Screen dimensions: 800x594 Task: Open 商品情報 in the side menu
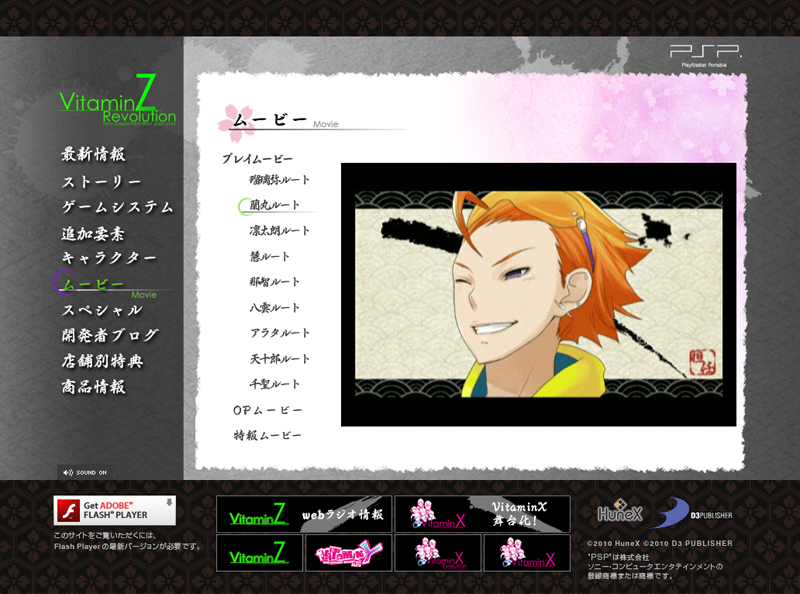click(93, 387)
